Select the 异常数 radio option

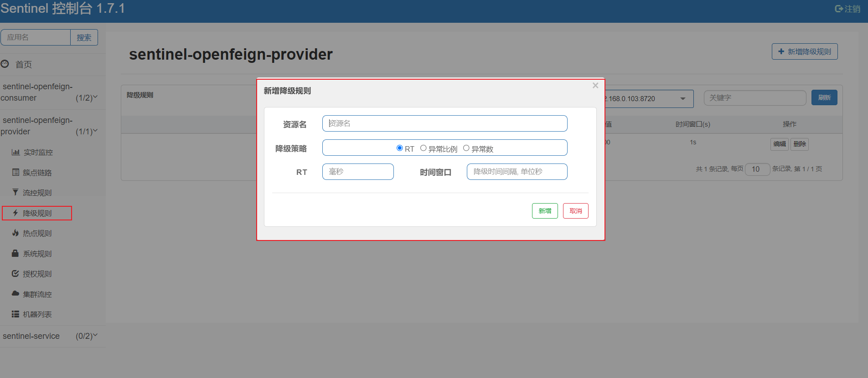466,148
